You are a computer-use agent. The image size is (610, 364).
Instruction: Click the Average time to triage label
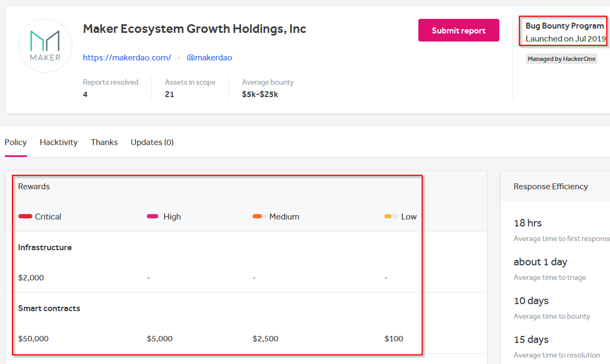coord(550,277)
